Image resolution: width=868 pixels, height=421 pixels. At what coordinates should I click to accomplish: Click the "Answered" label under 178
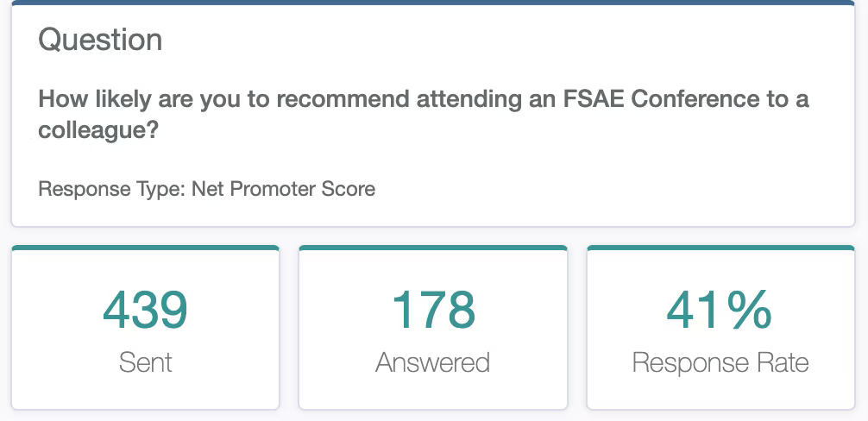433,363
